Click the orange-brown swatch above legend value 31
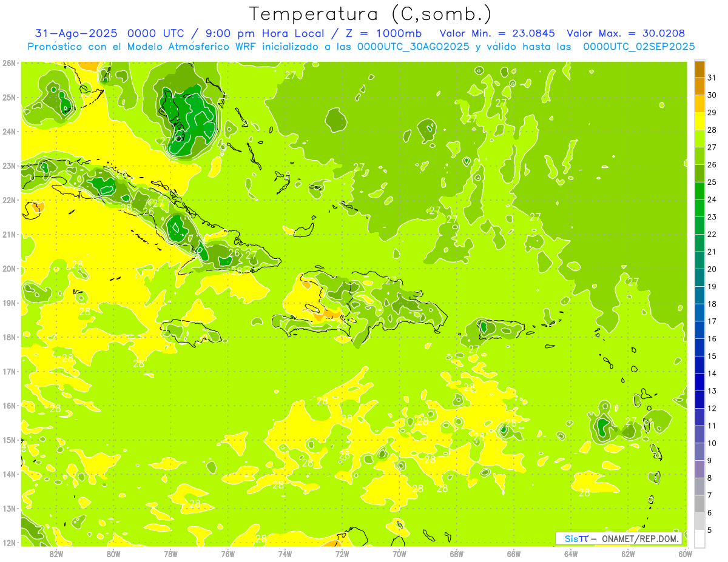The width and height of the screenshot is (728, 562). [x=699, y=69]
